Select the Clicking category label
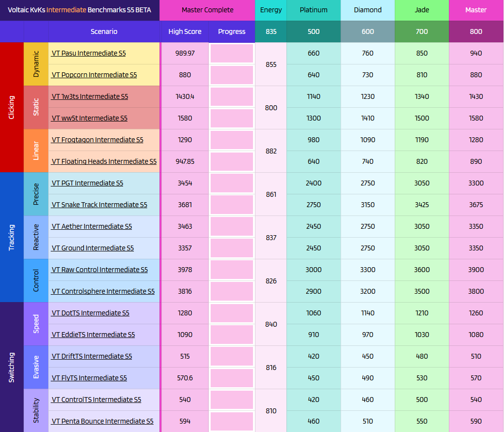The height and width of the screenshot is (432, 504). (x=12, y=107)
